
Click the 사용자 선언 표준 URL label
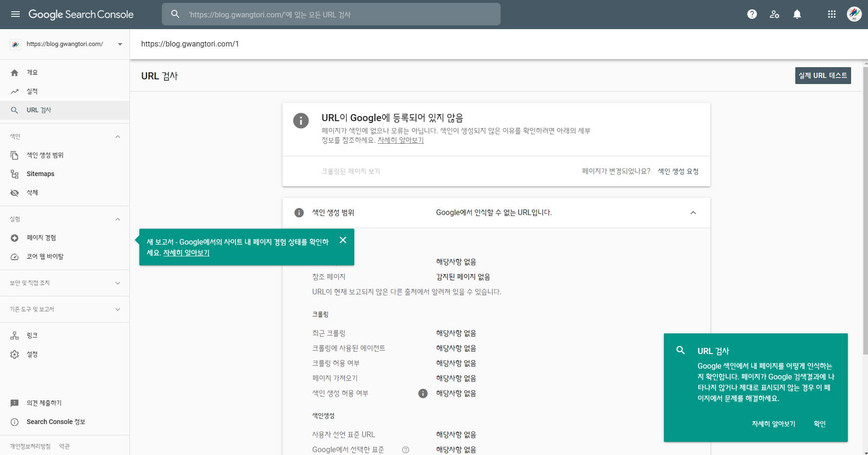(344, 435)
